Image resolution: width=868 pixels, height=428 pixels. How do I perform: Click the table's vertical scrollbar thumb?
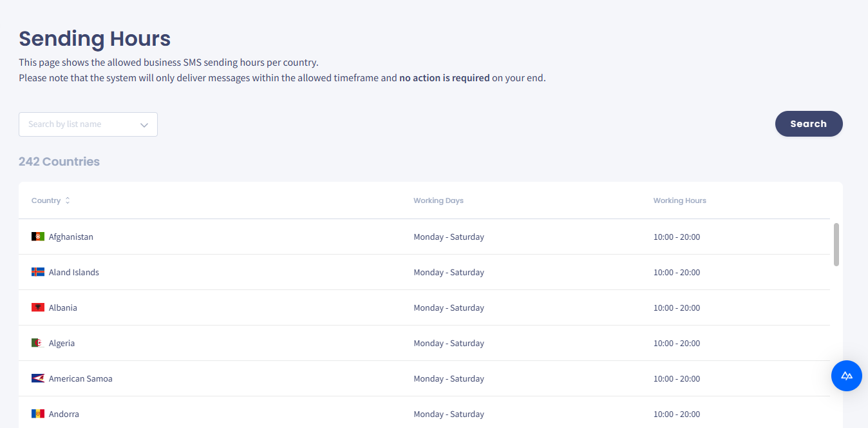(x=836, y=244)
